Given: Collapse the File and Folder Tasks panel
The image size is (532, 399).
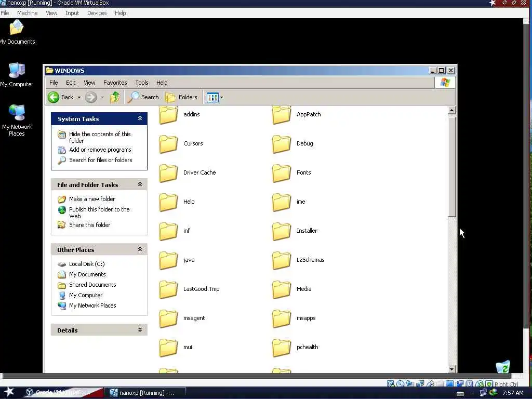Looking at the screenshot, I should (x=140, y=184).
